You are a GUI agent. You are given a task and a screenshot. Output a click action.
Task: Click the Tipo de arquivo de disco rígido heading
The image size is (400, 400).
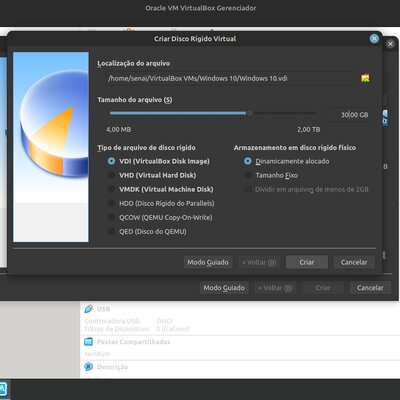[146, 148]
